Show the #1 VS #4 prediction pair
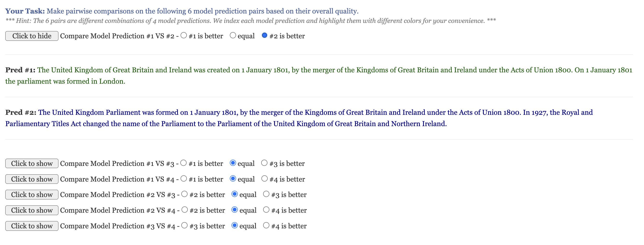 32,179
